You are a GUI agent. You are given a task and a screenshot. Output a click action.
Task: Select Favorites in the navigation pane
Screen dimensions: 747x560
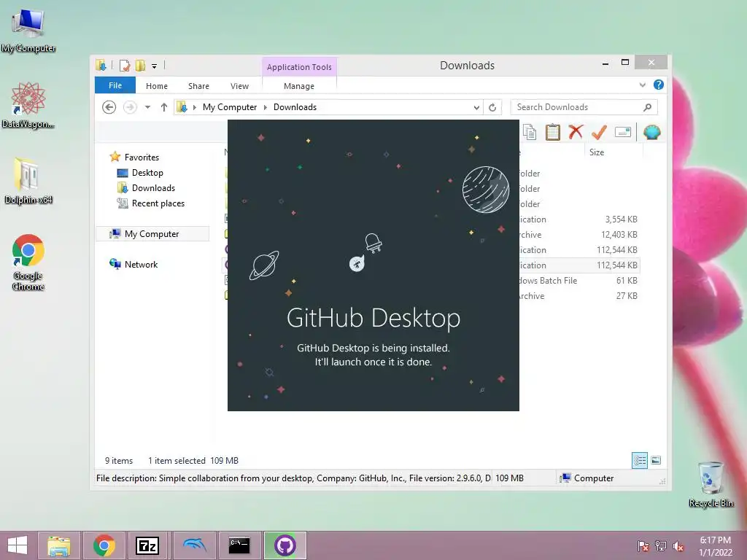pyautogui.click(x=142, y=157)
